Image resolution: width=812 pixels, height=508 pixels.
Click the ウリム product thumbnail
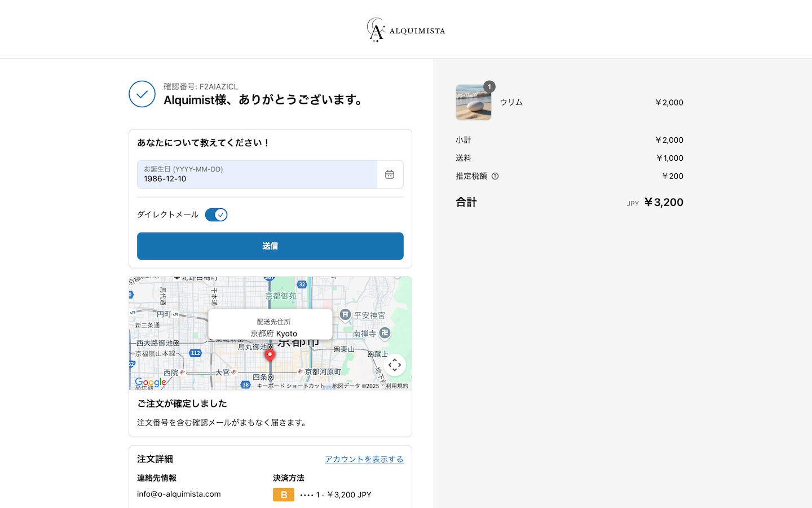coord(474,102)
